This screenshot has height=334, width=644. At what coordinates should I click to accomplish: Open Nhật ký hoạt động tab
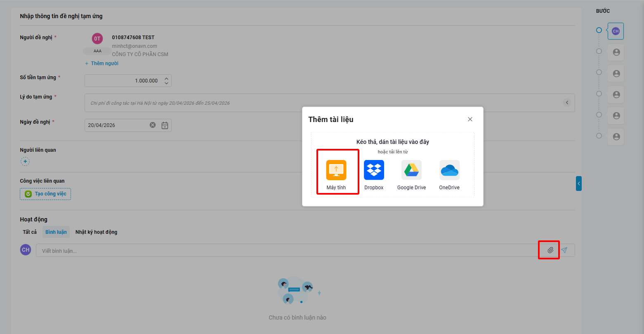[96, 232]
